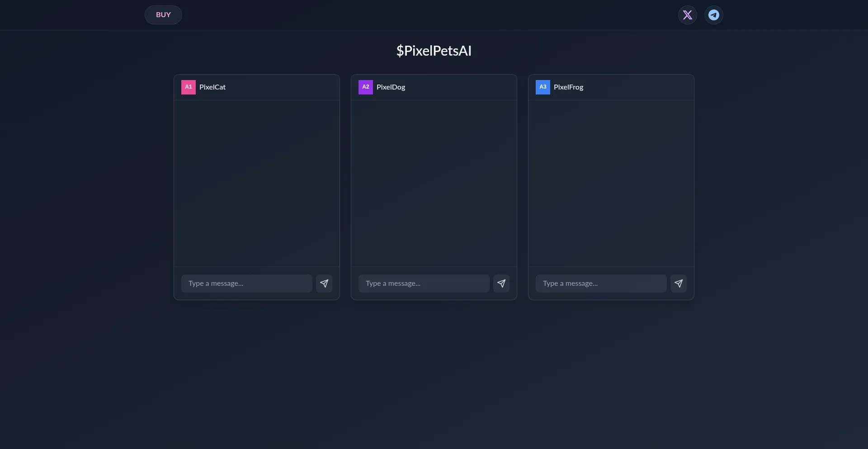This screenshot has height=449, width=868.
Task: Send the message in PixelFrog chat
Action: pos(678,284)
